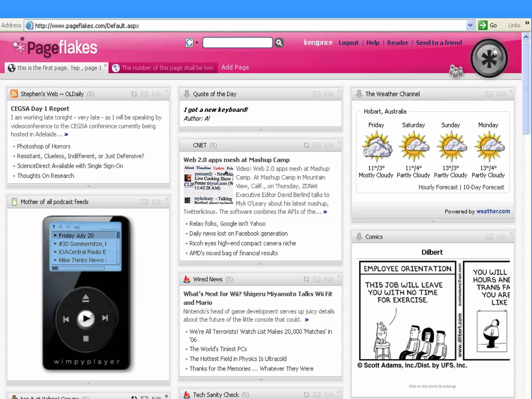Select 'Friday July 20' podcast in player list
Screen dimensions: 532x399
click(76, 236)
